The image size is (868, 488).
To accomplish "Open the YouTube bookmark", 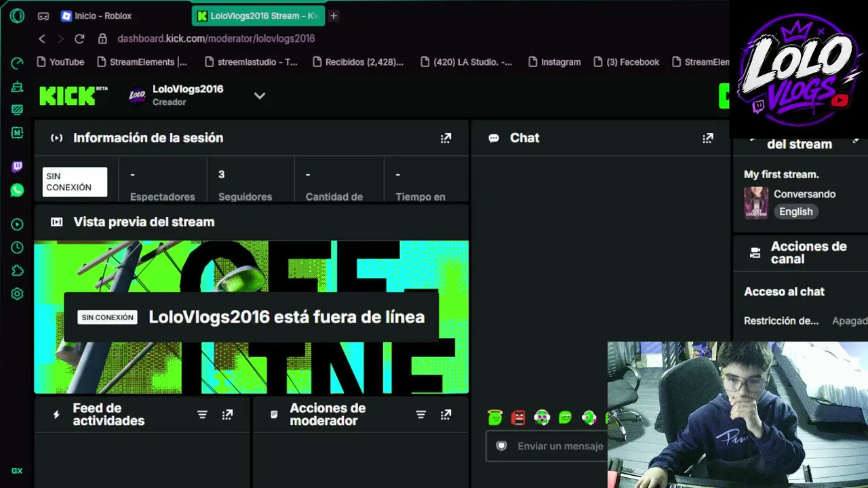I will point(60,62).
